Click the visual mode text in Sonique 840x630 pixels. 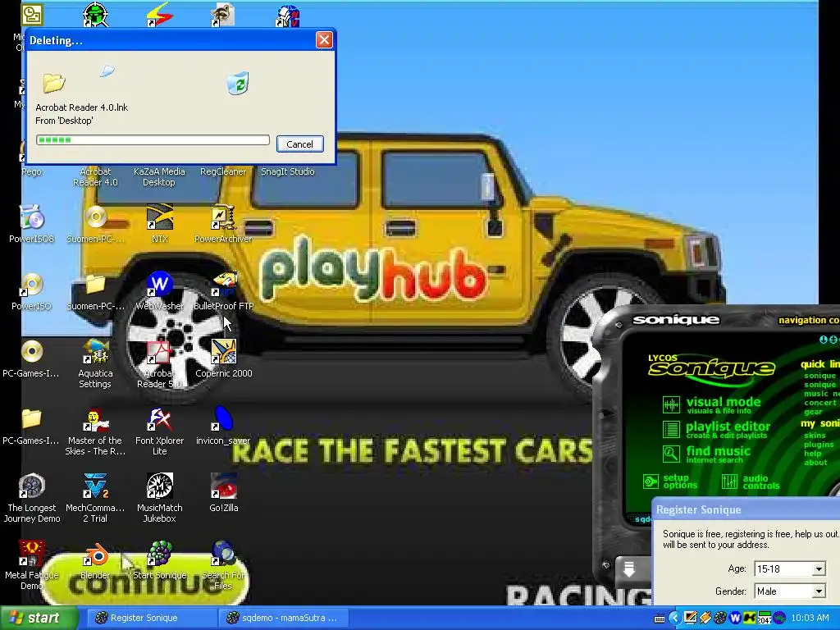pyautogui.click(x=724, y=402)
